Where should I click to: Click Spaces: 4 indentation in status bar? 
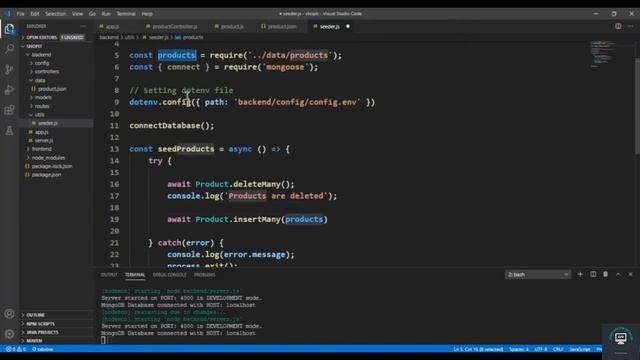coord(519,349)
